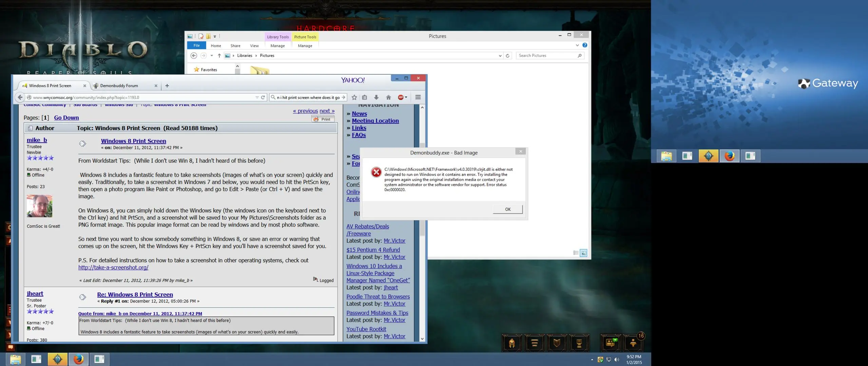
Task: Open Firefox's hamburger menu
Action: click(418, 97)
